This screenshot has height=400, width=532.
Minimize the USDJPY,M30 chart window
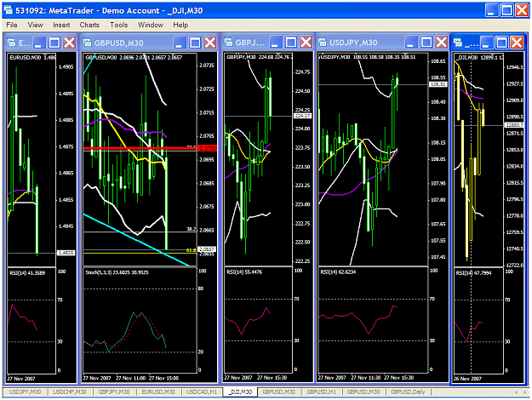(x=411, y=42)
